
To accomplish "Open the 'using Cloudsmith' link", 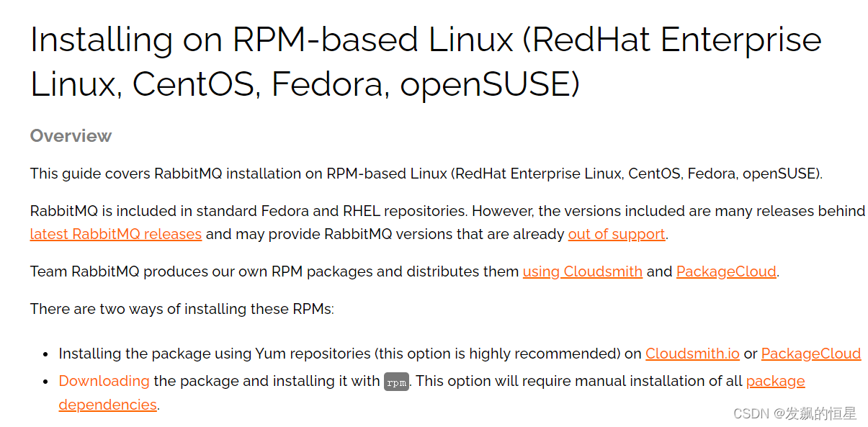I will click(583, 271).
